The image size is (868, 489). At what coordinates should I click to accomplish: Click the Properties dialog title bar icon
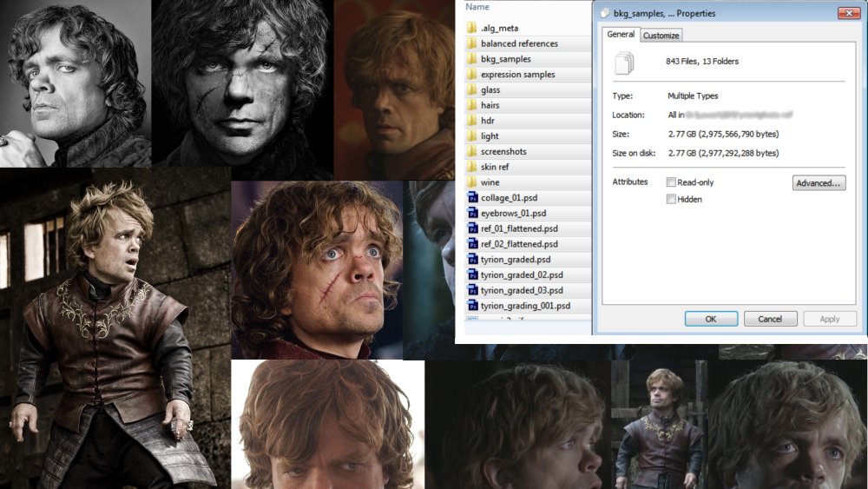605,13
